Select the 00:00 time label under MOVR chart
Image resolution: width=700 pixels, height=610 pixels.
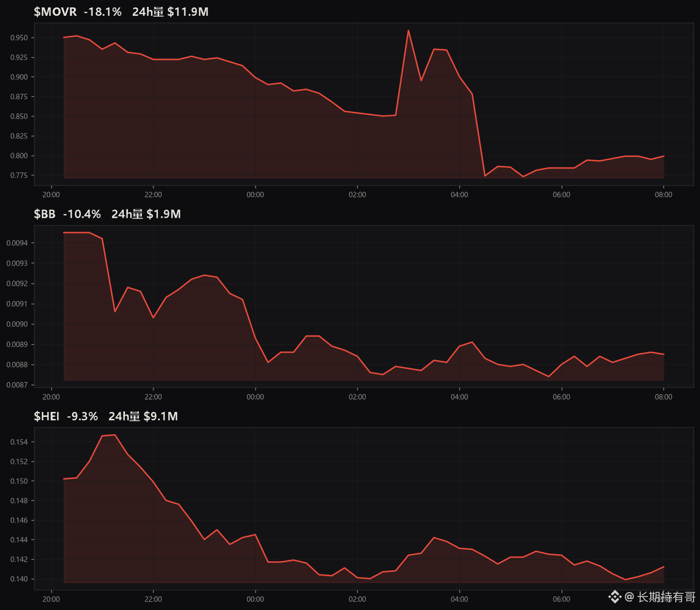(x=255, y=195)
